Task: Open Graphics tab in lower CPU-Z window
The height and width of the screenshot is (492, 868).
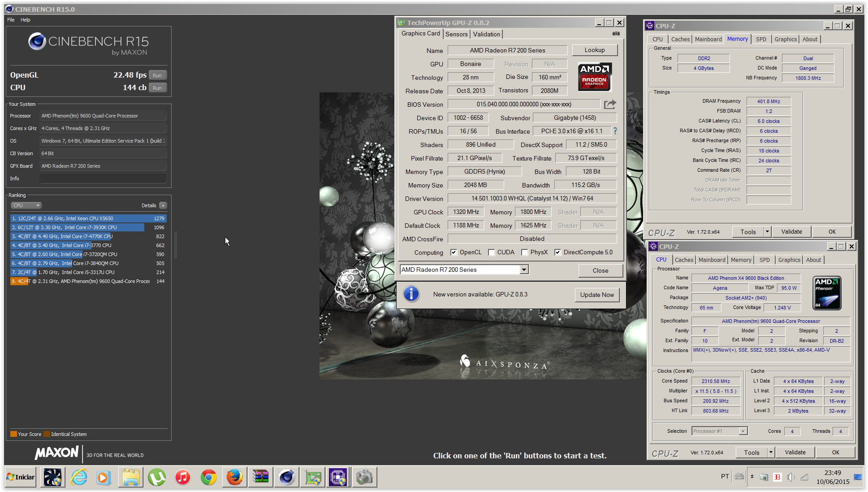Action: click(789, 260)
